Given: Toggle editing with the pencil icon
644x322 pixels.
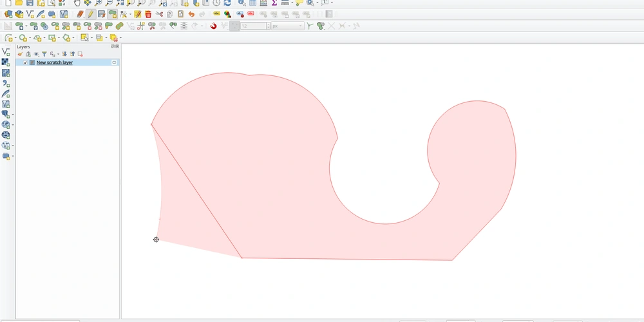Looking at the screenshot, I should coord(90,14).
